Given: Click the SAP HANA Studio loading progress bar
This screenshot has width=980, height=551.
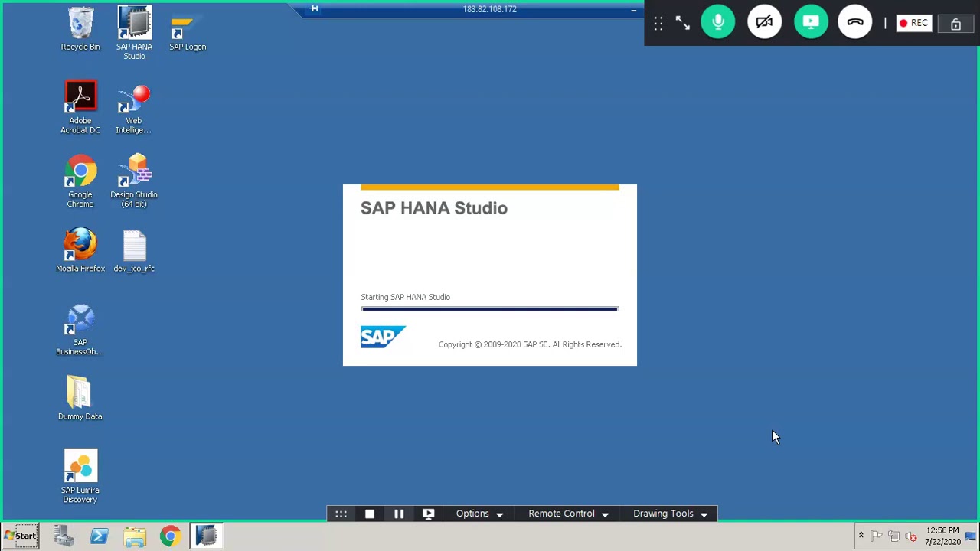Looking at the screenshot, I should [x=490, y=308].
